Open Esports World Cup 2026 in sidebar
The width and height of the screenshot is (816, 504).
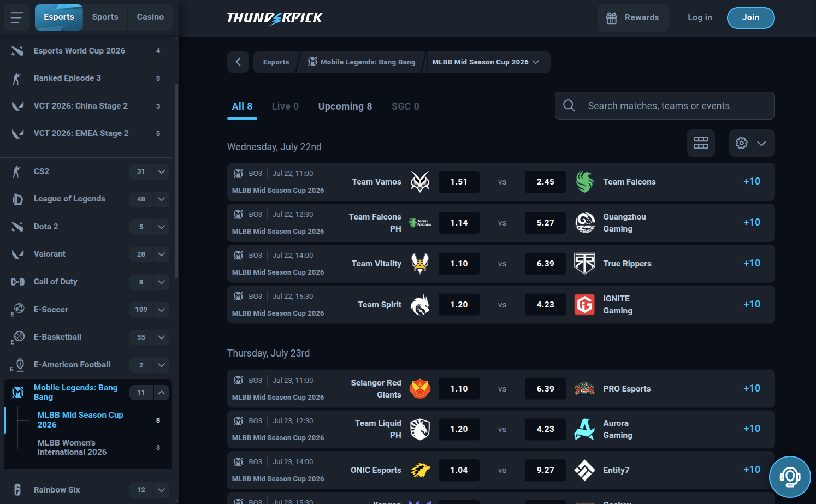87,51
